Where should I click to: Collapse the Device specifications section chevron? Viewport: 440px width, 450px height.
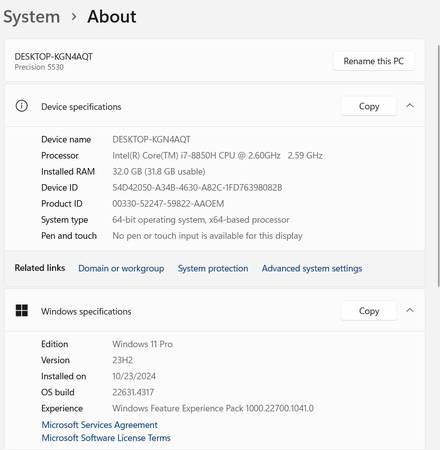click(410, 106)
